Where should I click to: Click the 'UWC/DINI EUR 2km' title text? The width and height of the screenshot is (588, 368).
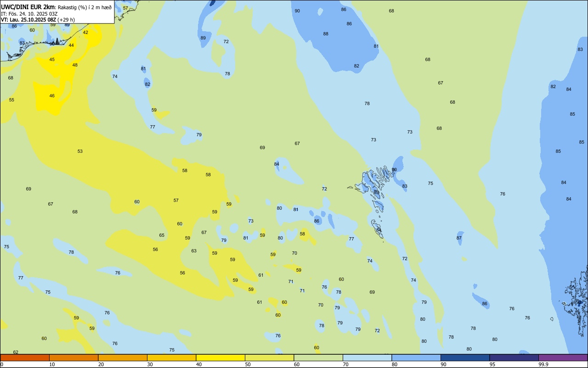point(28,7)
